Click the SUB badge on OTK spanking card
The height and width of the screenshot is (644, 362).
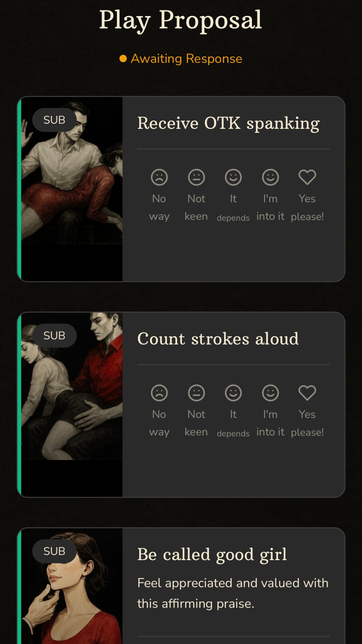click(x=54, y=120)
